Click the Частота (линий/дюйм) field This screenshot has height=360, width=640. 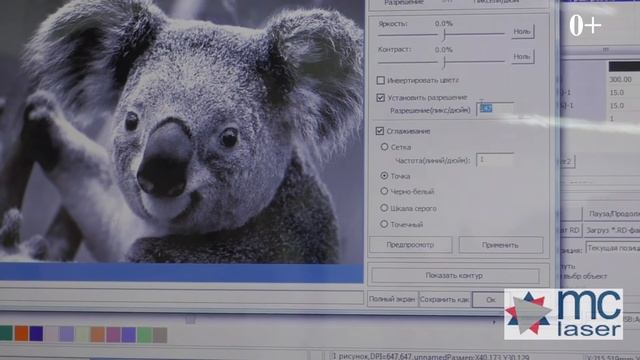[495, 160]
